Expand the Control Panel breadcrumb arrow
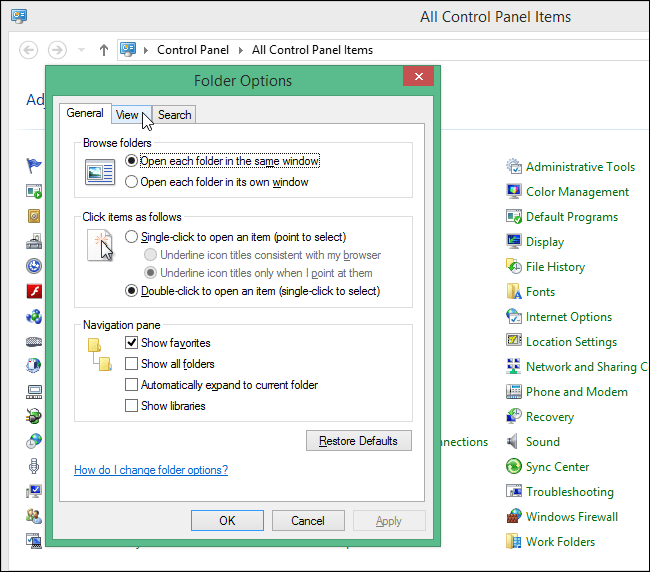 click(241, 50)
